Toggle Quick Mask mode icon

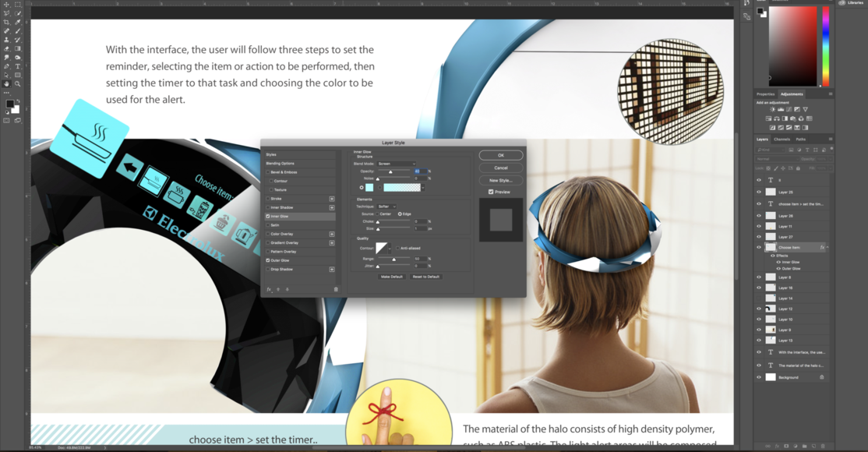(x=7, y=120)
